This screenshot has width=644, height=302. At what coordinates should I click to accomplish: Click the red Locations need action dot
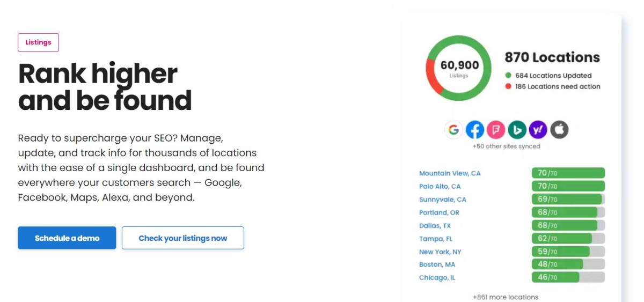coord(508,86)
